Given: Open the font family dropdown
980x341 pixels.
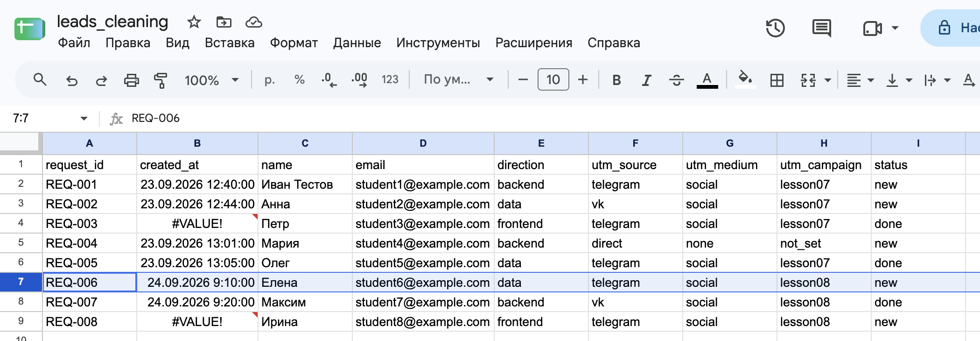Looking at the screenshot, I should click(x=458, y=79).
